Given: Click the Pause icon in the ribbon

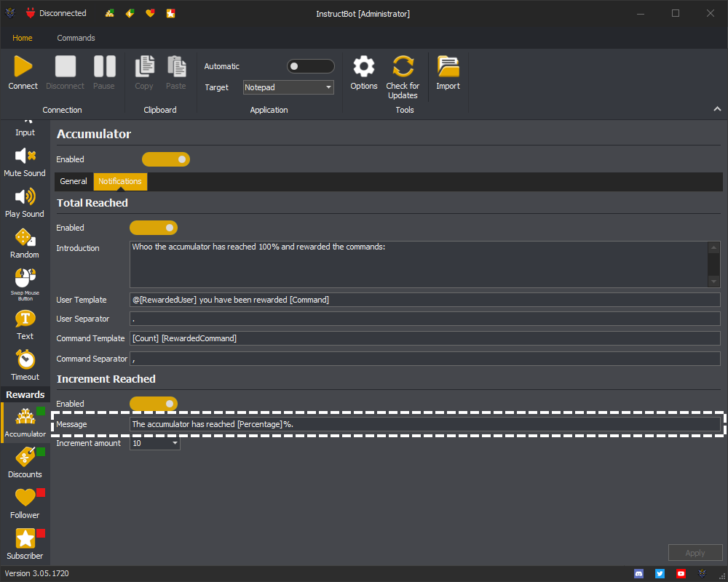Looking at the screenshot, I should click(x=104, y=66).
